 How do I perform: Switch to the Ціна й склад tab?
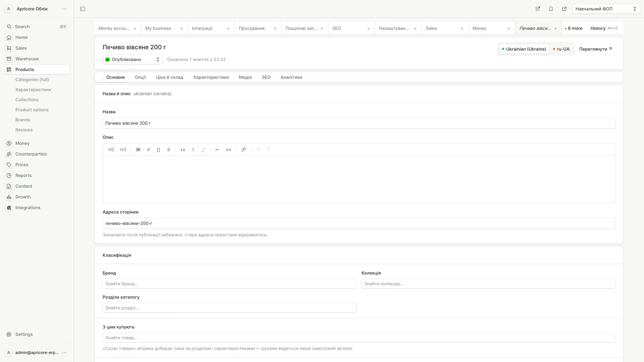(169, 77)
